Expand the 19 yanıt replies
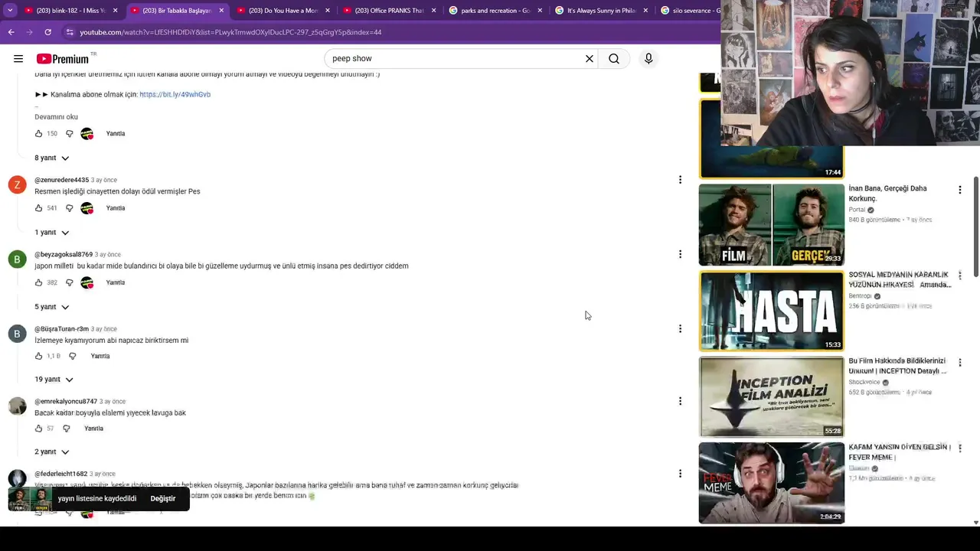Viewport: 980px width, 551px height. [x=54, y=379]
